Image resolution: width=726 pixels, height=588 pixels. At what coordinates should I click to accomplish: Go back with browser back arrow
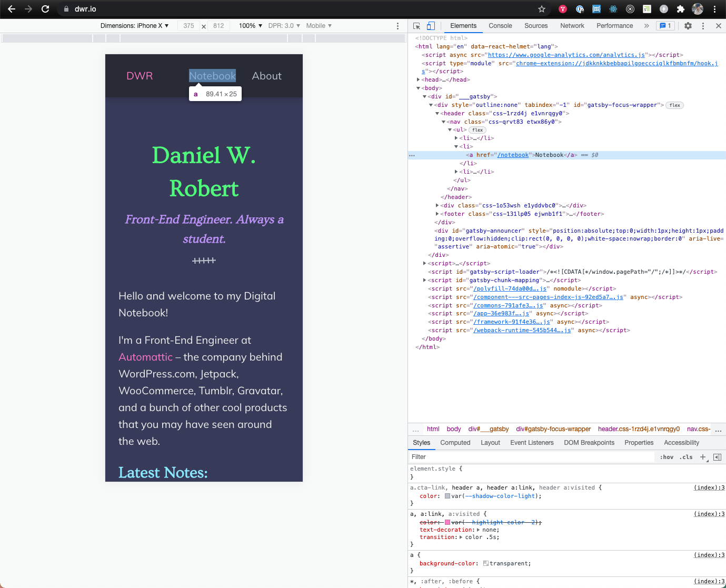click(12, 9)
